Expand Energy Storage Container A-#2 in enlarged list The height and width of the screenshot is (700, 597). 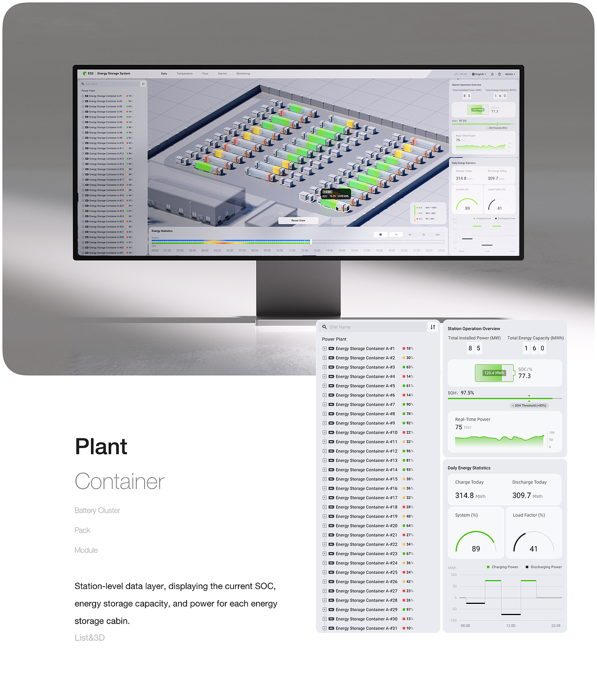325,358
